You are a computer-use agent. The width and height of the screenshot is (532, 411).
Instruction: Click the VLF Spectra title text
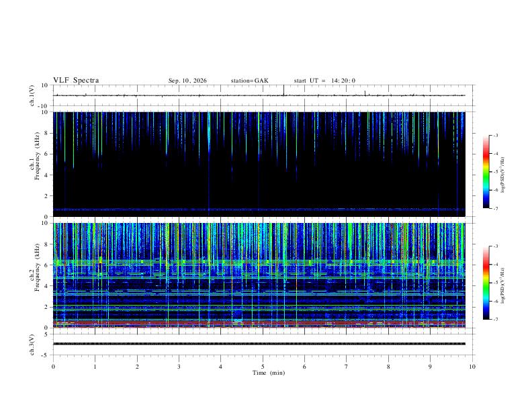(76, 81)
